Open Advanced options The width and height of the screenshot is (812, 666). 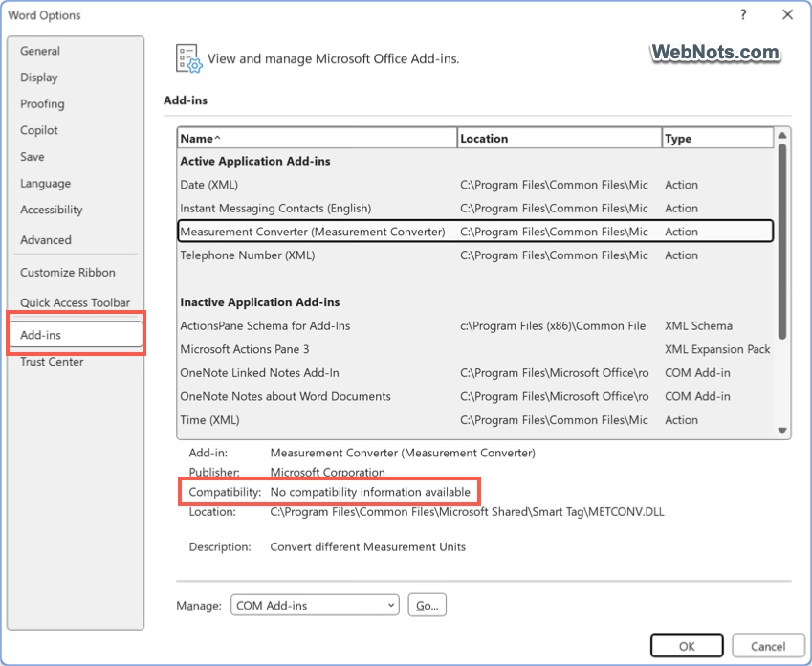(x=46, y=240)
